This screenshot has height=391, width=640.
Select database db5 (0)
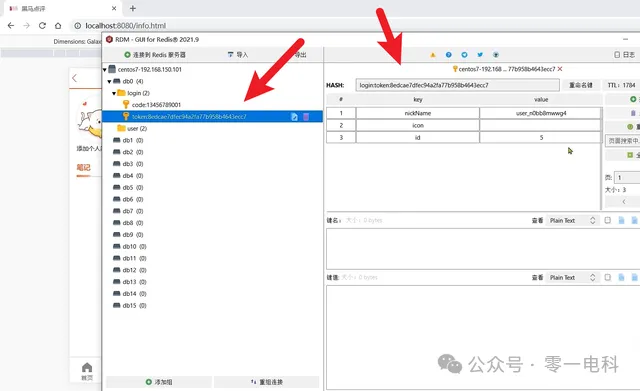pos(133,188)
